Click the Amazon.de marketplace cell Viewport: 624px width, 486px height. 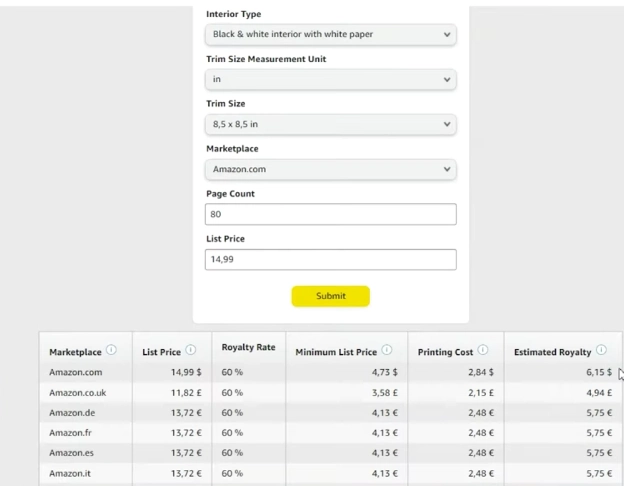point(72,412)
